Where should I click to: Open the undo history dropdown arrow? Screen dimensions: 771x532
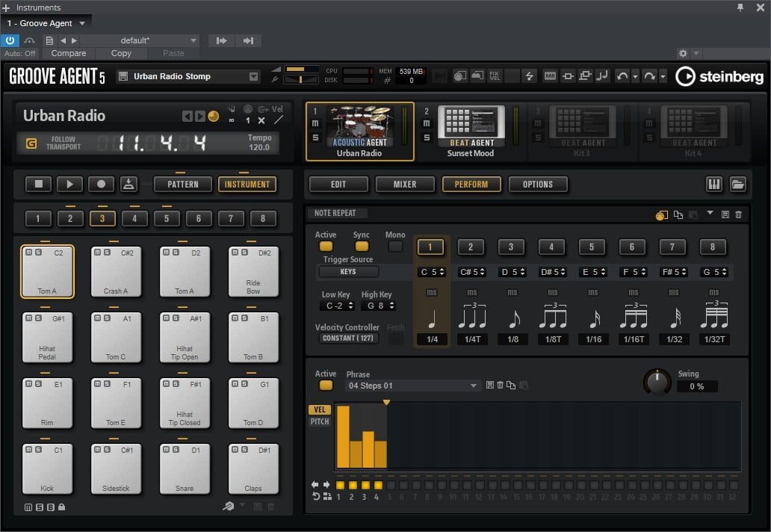635,77
